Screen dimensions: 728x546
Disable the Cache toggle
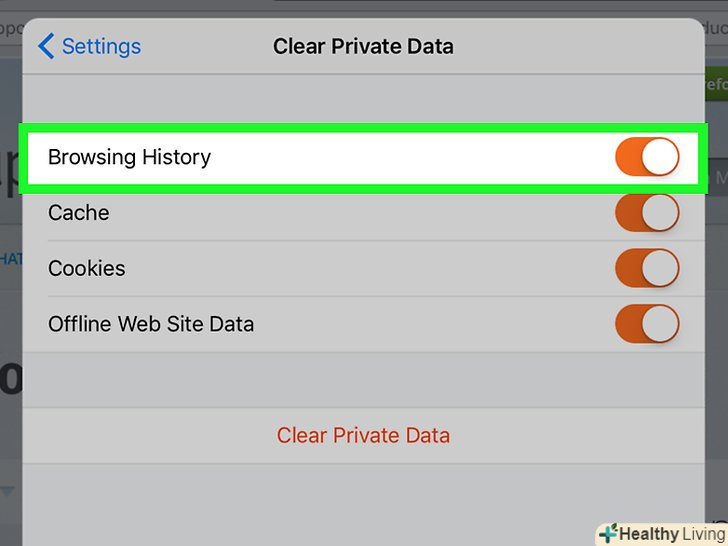(x=647, y=213)
